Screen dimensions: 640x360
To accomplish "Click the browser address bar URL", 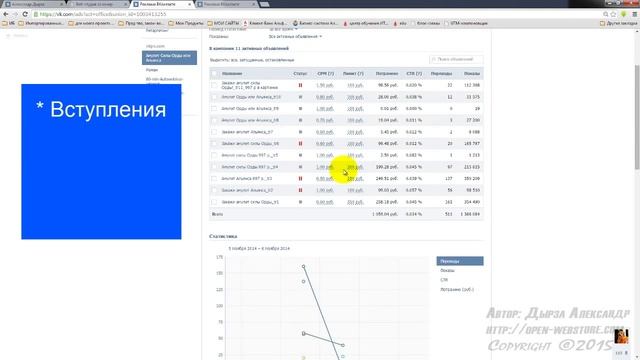I will 103,14.
